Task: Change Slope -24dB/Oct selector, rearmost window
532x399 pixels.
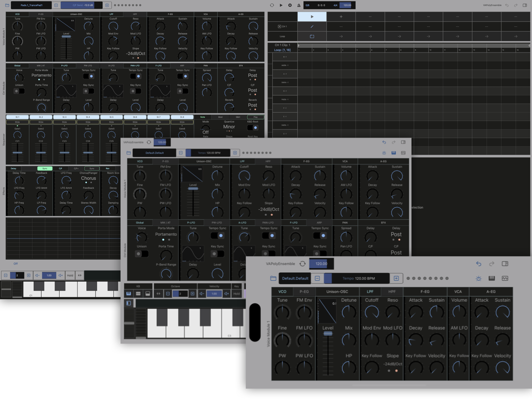Action: [x=136, y=54]
